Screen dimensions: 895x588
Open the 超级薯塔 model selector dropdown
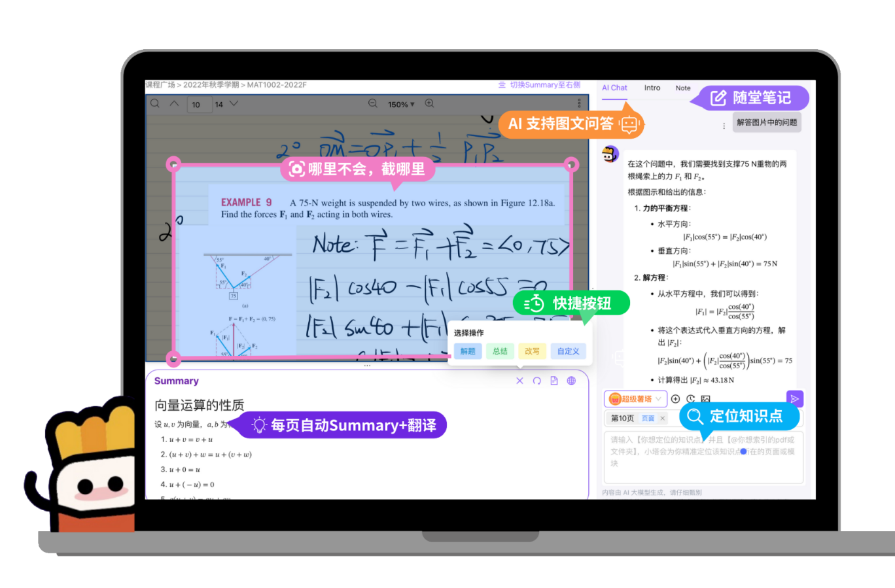[x=635, y=398]
